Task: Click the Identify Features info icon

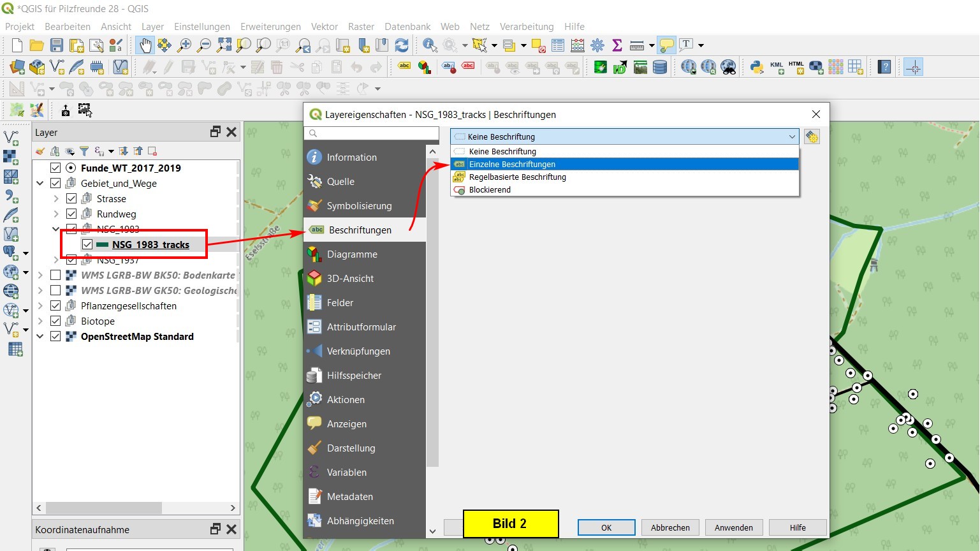Action: pyautogui.click(x=430, y=45)
